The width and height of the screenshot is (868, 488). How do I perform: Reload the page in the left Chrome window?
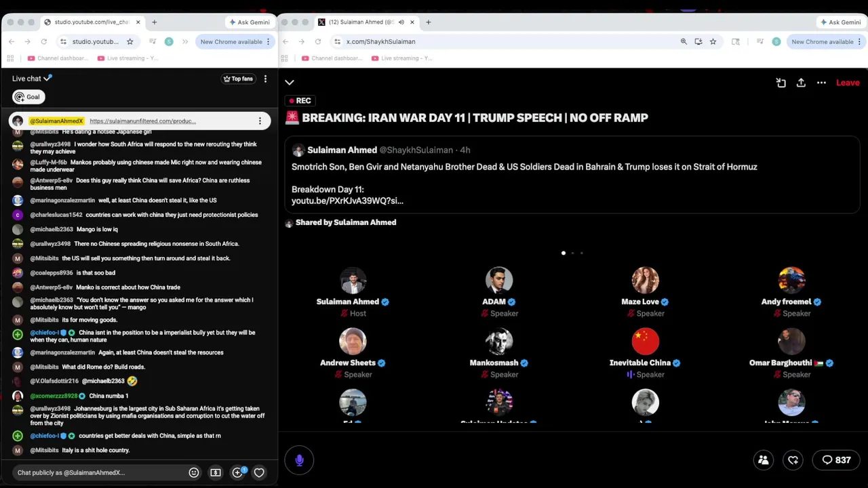[x=44, y=42]
